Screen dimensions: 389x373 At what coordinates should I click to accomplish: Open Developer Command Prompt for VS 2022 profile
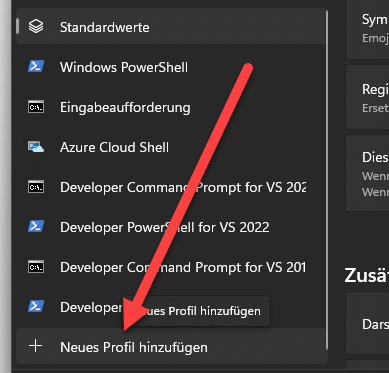pyautogui.click(x=171, y=187)
